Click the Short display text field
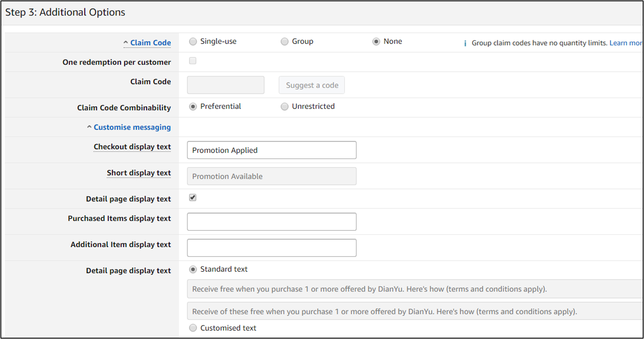The image size is (644, 339). coord(272,176)
